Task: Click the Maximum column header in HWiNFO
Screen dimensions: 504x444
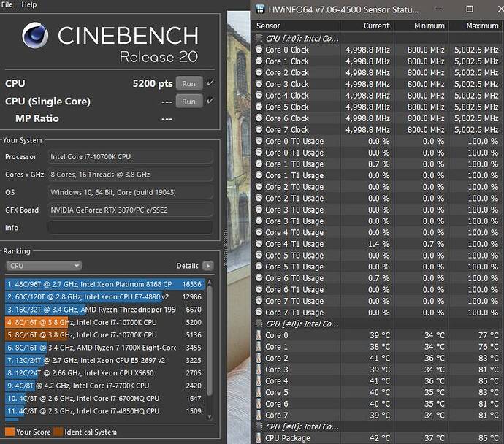Action: coord(476,26)
